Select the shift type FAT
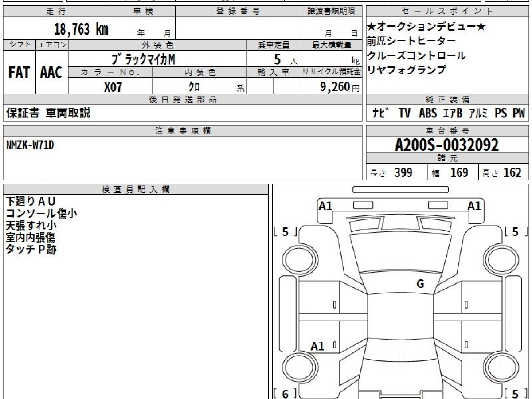The height and width of the screenshot is (399, 532). (x=19, y=72)
